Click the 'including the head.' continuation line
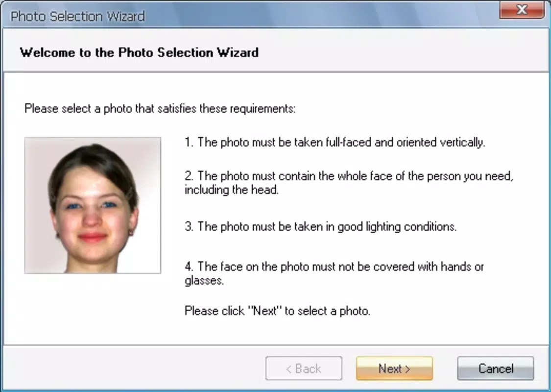551x392 pixels. (232, 190)
